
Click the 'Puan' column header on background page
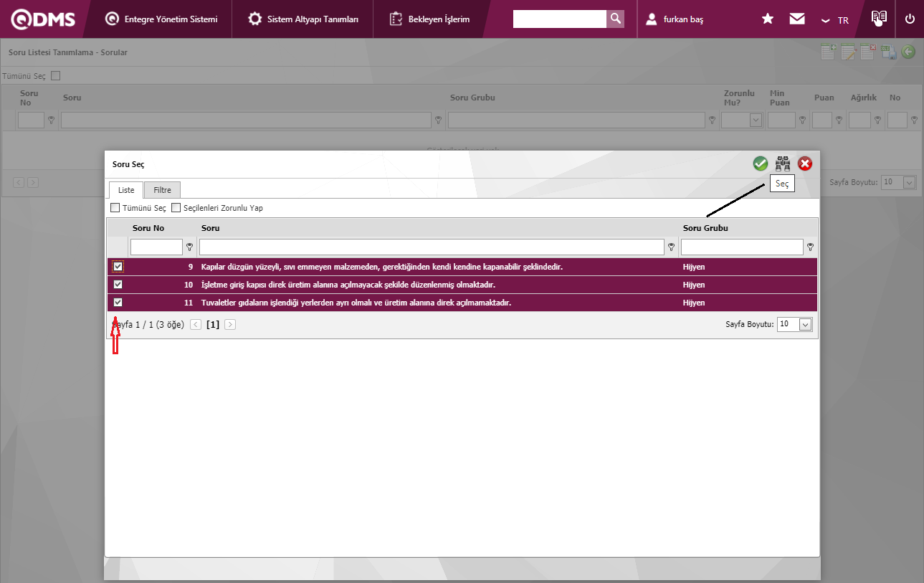tap(824, 98)
